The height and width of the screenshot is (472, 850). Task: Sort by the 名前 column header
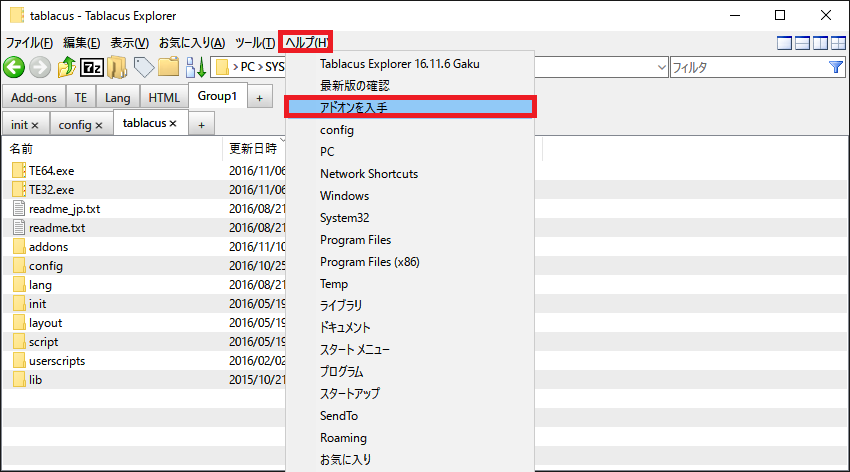point(113,148)
